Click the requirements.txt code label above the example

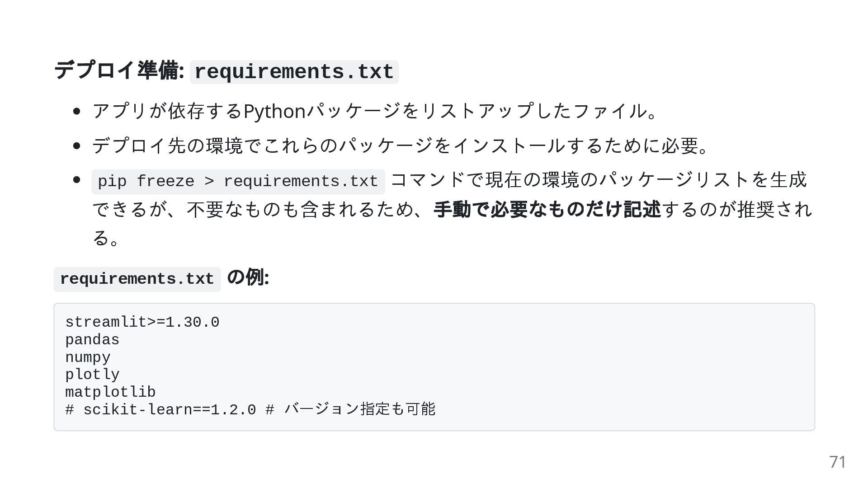click(137, 279)
